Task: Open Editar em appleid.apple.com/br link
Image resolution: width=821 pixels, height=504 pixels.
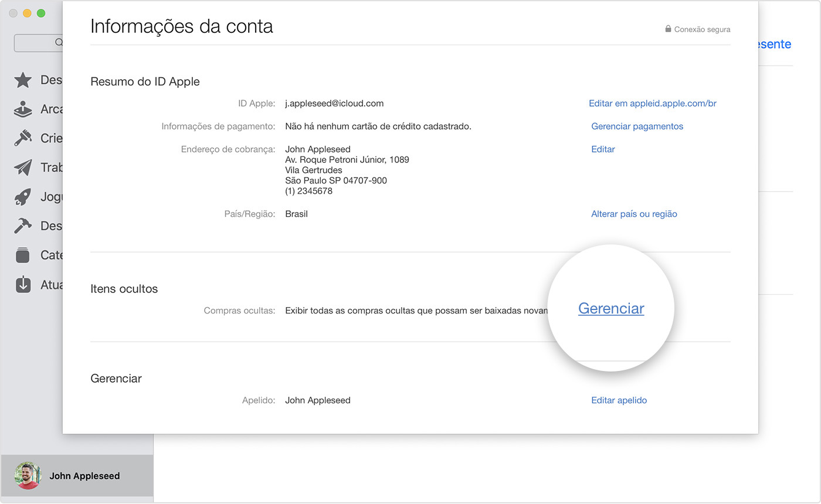Action: (652, 103)
